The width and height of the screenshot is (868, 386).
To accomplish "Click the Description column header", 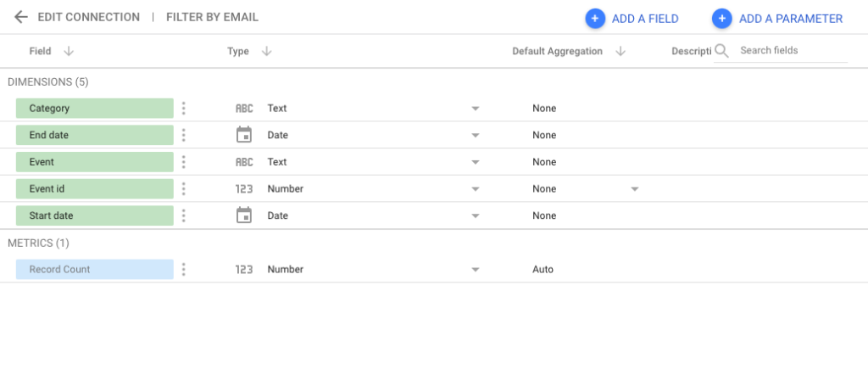I will [691, 51].
